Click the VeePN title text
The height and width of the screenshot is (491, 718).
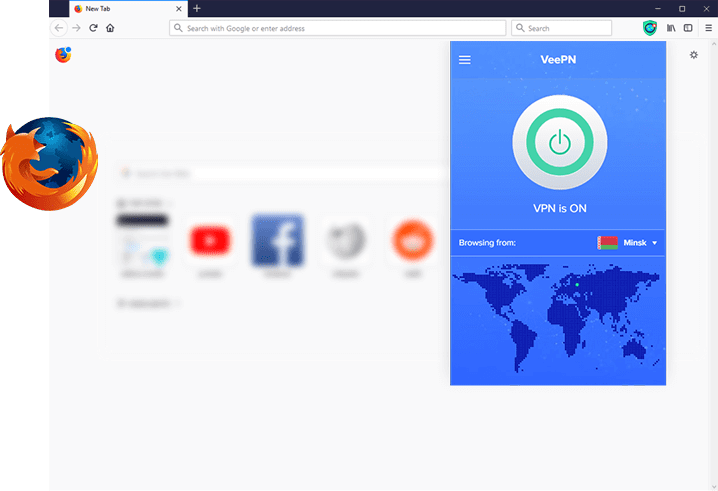click(558, 60)
